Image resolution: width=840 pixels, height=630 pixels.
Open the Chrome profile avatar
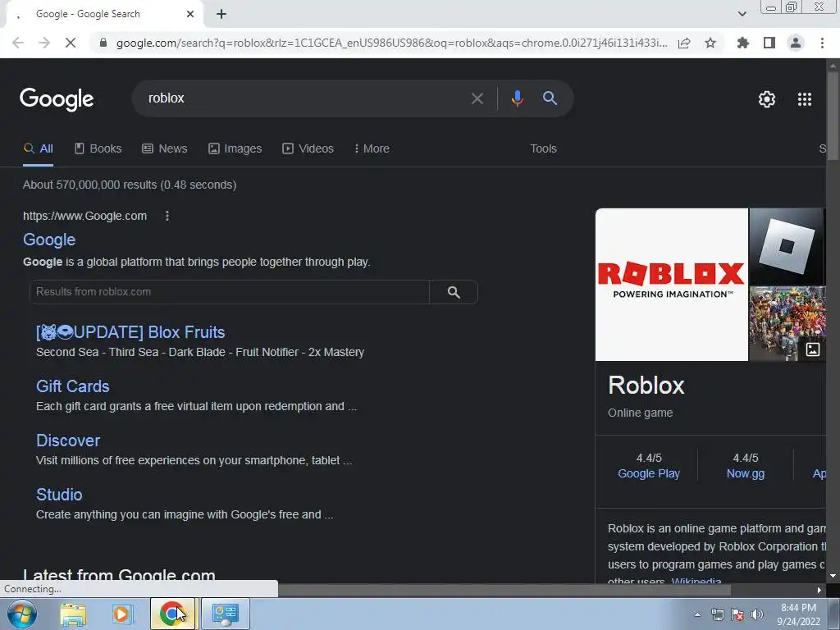point(796,43)
